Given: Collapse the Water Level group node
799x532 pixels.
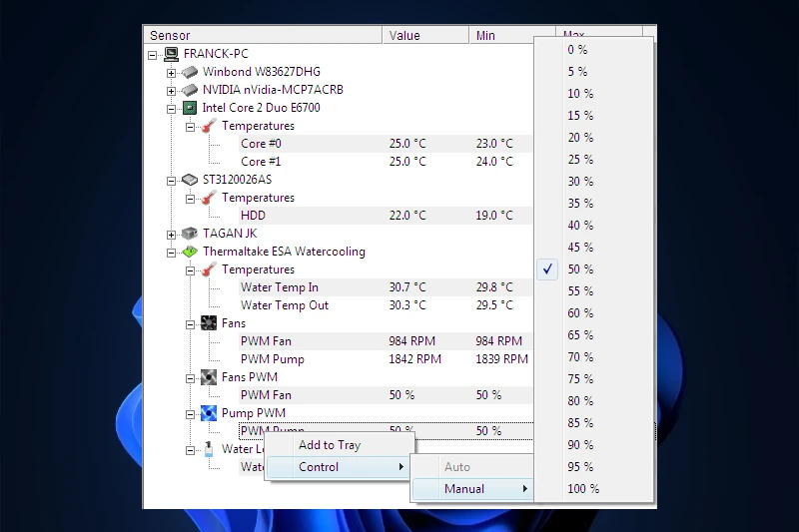Looking at the screenshot, I should click(190, 450).
